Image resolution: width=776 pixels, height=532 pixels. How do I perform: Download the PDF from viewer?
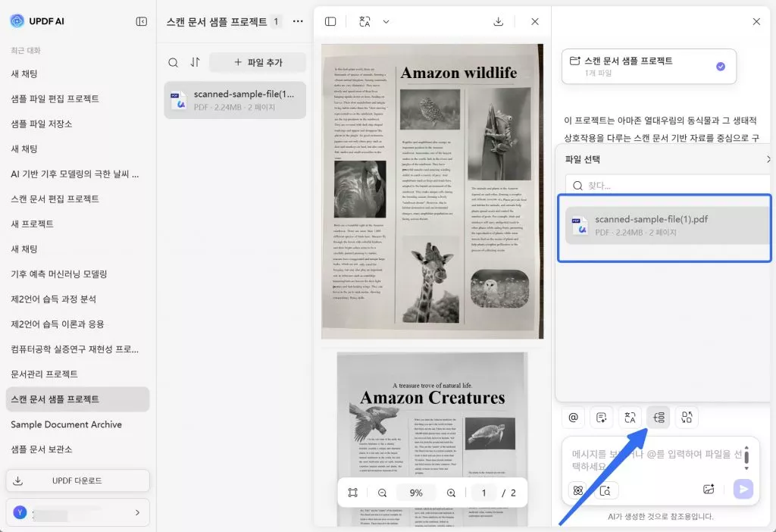pos(499,21)
